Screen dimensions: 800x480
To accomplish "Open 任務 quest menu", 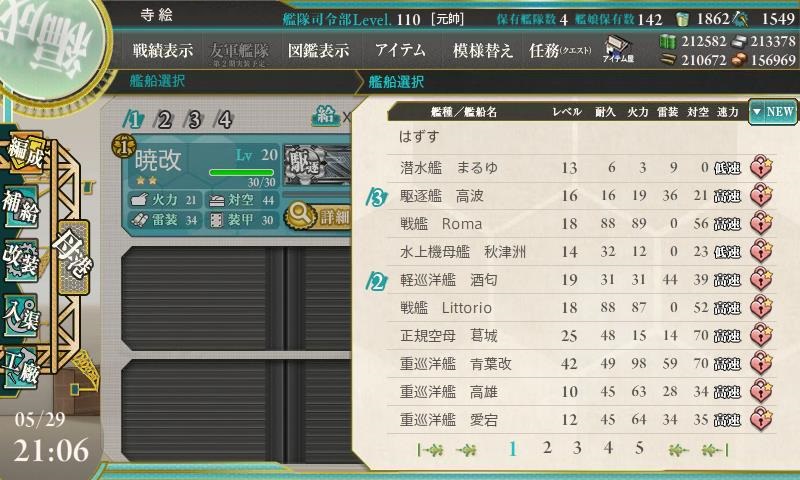I will [x=560, y=50].
